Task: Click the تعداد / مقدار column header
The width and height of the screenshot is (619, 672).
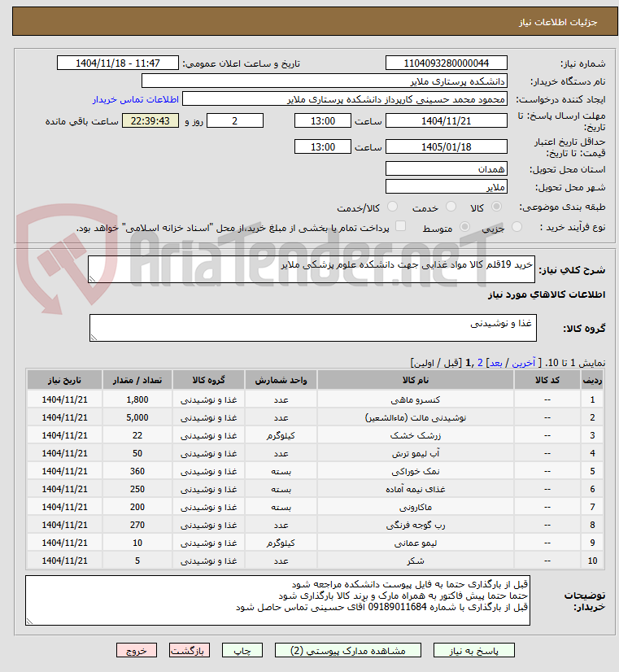Action: [x=137, y=380]
